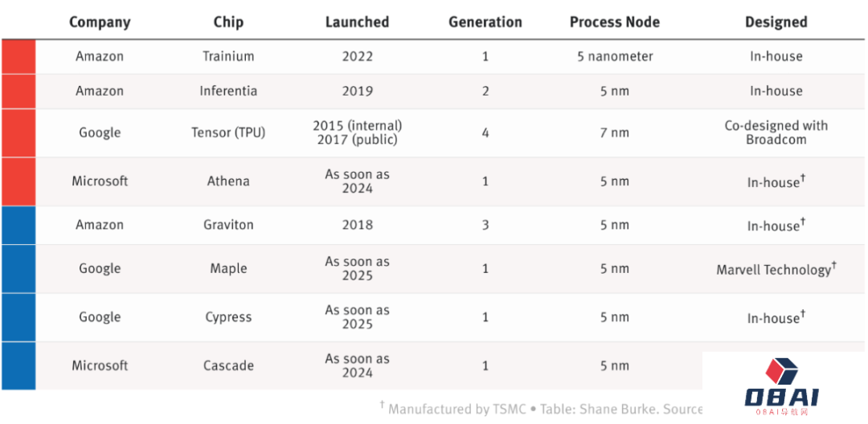Click the Generation column header
This screenshot has height=424, width=868.
pos(485,22)
